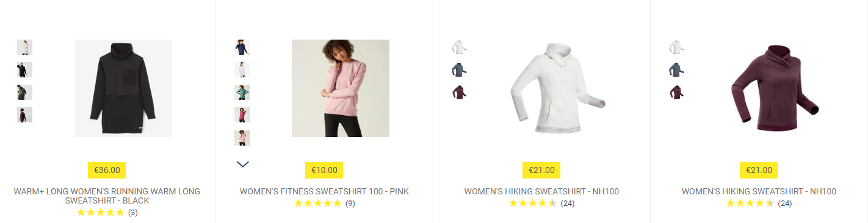This screenshot has height=223, width=868.
Task: Pick magenta variant of fitness sweatshirt 100
Action: point(242,115)
